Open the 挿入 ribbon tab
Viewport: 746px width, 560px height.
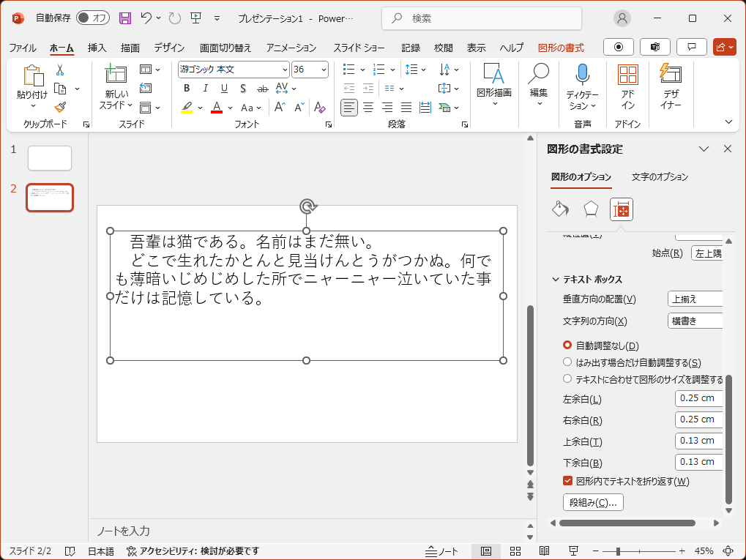(x=97, y=48)
